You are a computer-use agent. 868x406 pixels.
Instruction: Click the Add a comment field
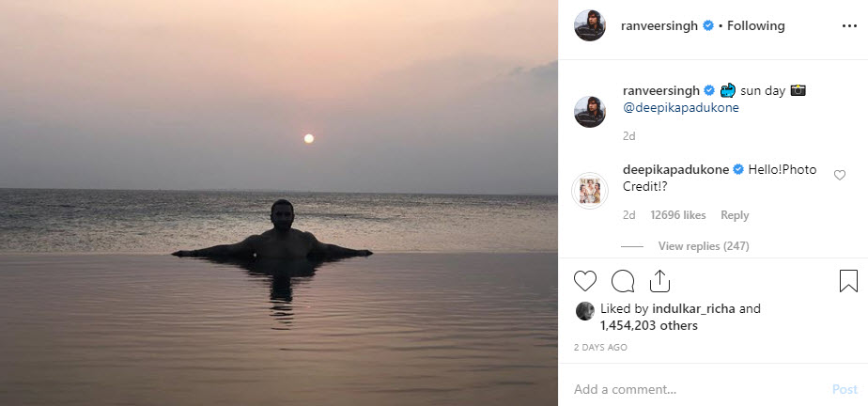coord(695,389)
